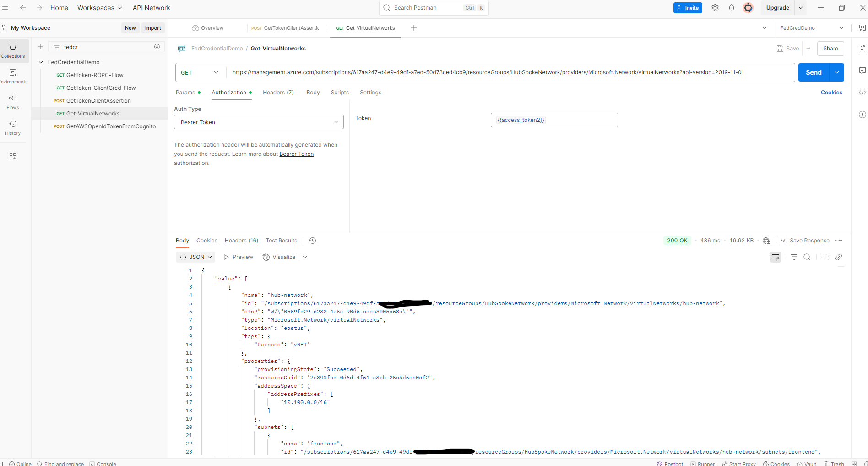Open the configure sidebar grid icon
The width and height of the screenshot is (868, 466).
13,156
